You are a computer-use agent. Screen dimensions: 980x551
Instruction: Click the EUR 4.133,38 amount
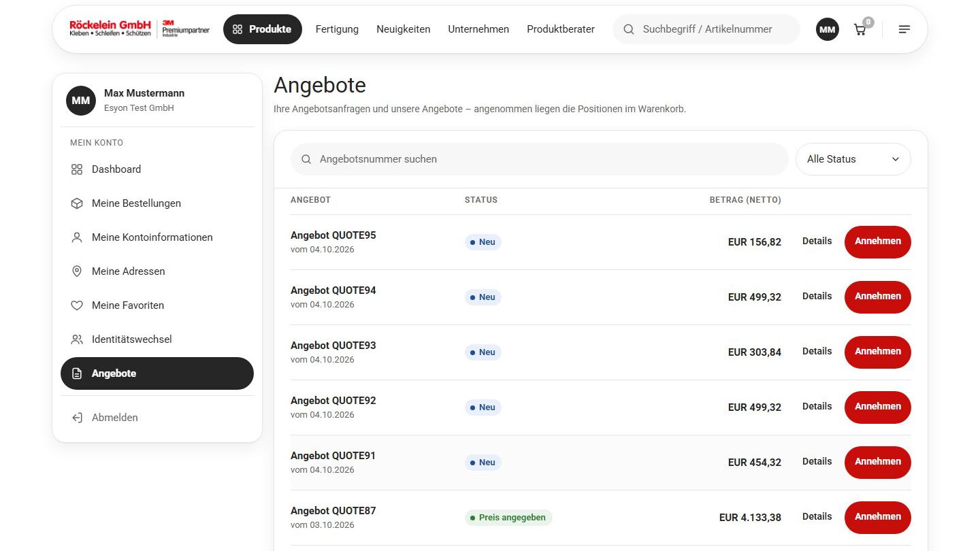click(x=750, y=518)
